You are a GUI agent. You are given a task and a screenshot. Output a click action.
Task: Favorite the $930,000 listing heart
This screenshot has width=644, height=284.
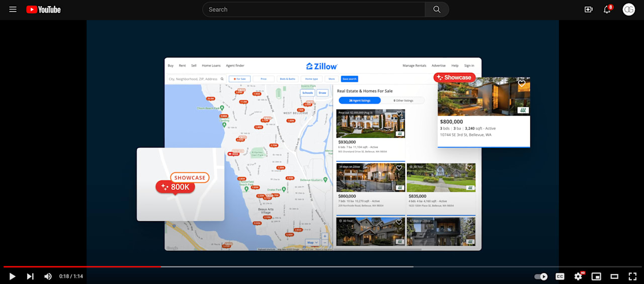tap(399, 114)
